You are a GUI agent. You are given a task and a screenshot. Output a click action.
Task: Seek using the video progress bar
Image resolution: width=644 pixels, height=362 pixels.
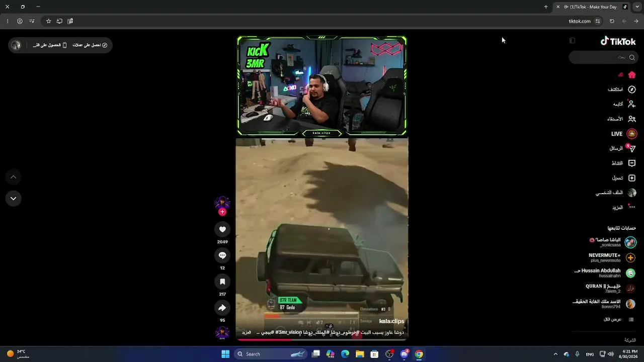[322, 340]
